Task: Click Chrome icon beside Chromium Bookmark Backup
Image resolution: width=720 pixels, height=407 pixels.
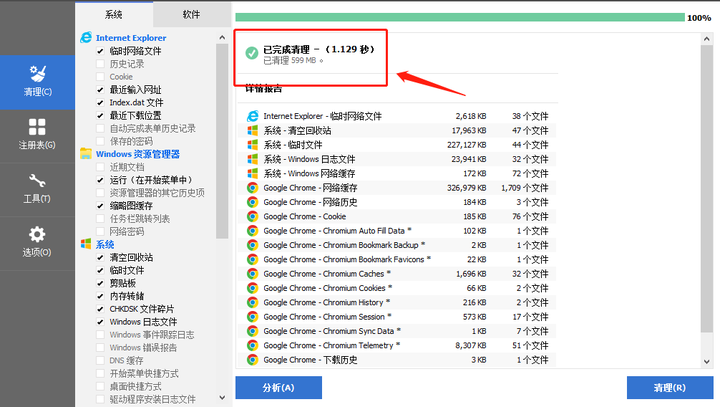Action: [x=253, y=245]
